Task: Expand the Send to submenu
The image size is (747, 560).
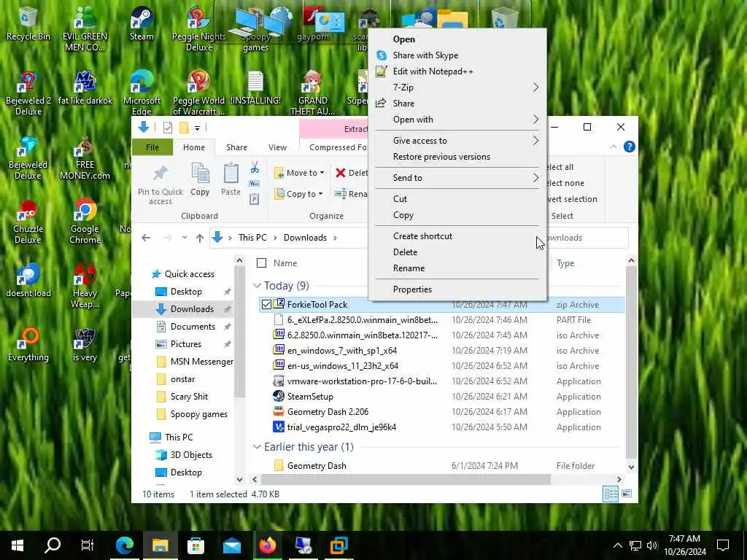Action: (457, 178)
